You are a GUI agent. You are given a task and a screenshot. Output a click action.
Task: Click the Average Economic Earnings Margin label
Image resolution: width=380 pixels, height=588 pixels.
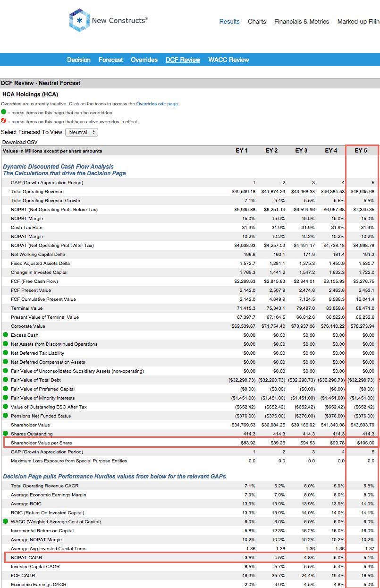point(49,495)
